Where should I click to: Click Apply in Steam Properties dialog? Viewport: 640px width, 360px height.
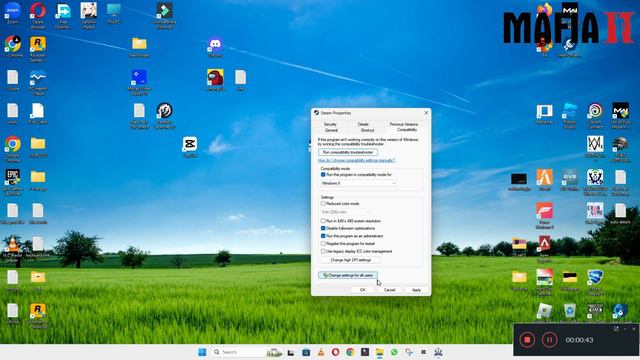(x=416, y=290)
